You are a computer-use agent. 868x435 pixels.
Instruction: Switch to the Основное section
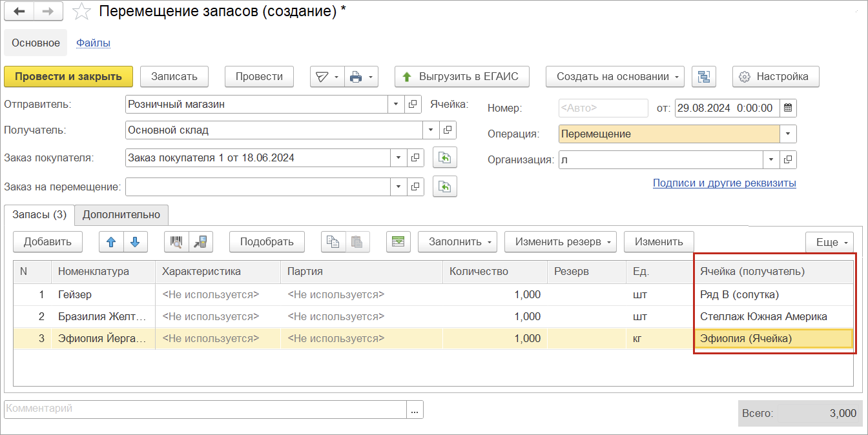point(36,43)
